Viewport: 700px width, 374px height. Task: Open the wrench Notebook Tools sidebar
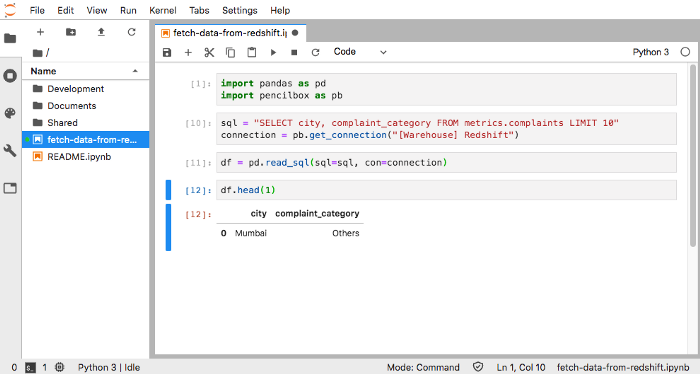[10, 150]
